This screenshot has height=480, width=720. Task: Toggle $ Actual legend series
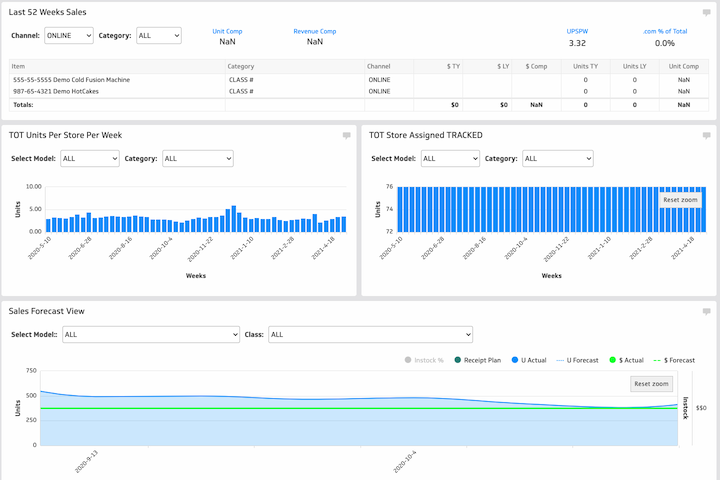pos(626,360)
